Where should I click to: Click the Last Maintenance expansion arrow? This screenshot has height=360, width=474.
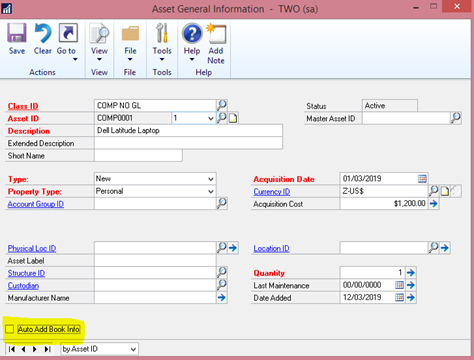pos(411,285)
